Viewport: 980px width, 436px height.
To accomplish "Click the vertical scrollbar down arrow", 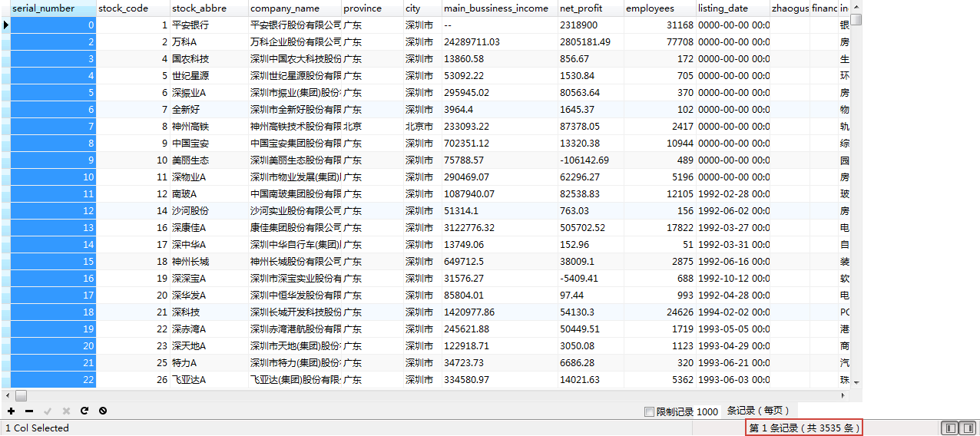I will click(x=856, y=382).
